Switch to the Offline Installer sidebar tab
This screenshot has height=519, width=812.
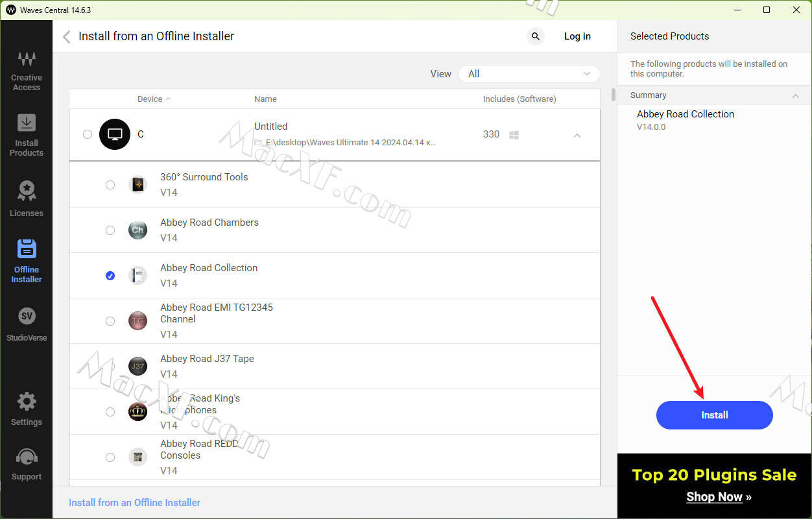[x=27, y=259]
